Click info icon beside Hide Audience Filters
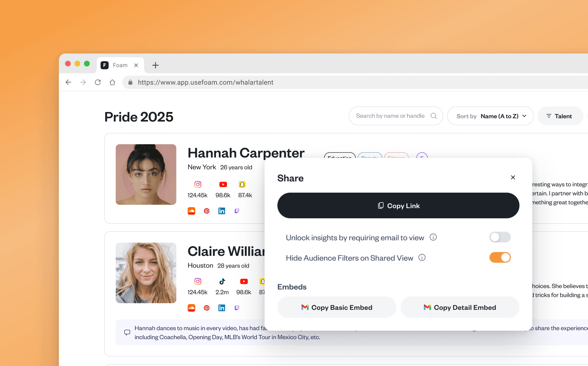Image resolution: width=588 pixels, height=366 pixels. pyautogui.click(x=422, y=258)
